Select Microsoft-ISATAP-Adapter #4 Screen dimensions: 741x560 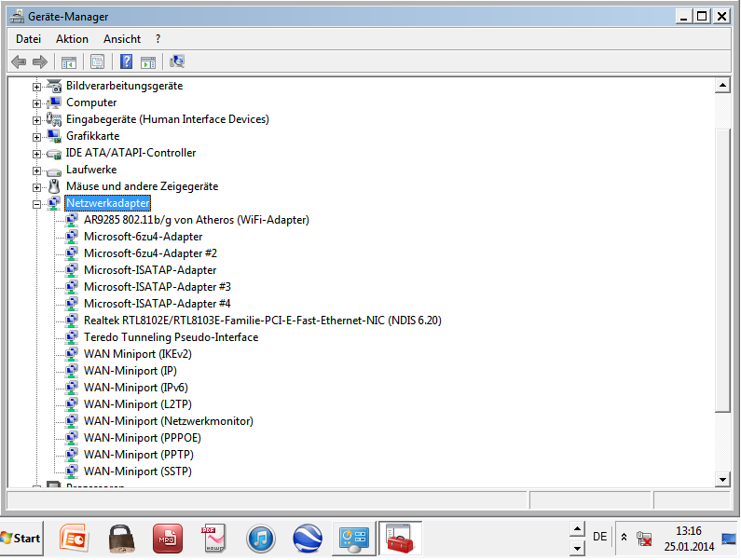pyautogui.click(x=158, y=304)
